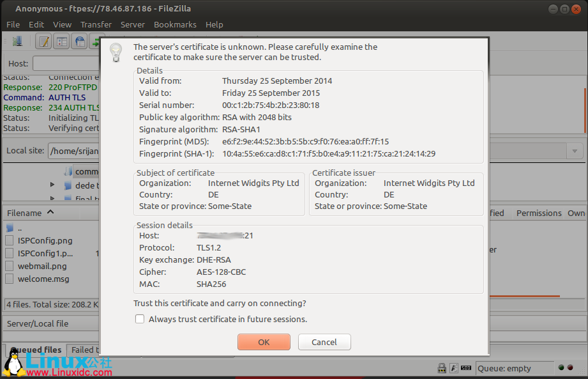Click the lock icon in the status bar
The image size is (588, 379).
(x=442, y=367)
